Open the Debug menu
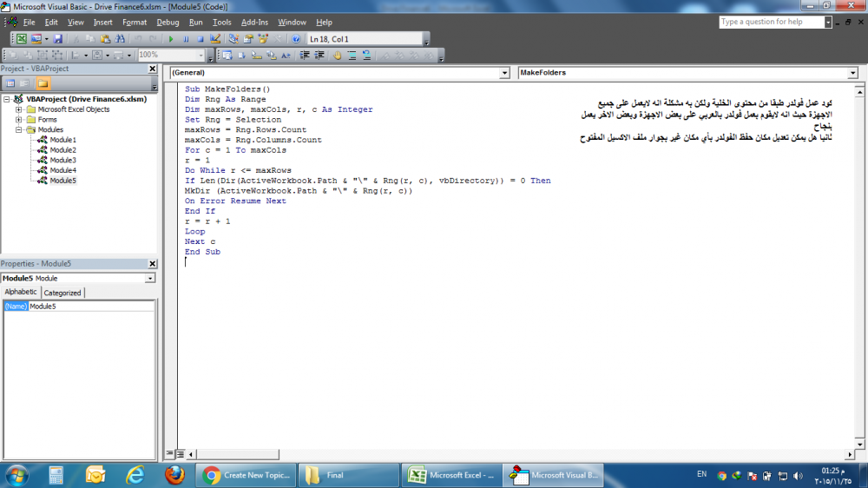The height and width of the screenshot is (488, 868). (x=168, y=23)
